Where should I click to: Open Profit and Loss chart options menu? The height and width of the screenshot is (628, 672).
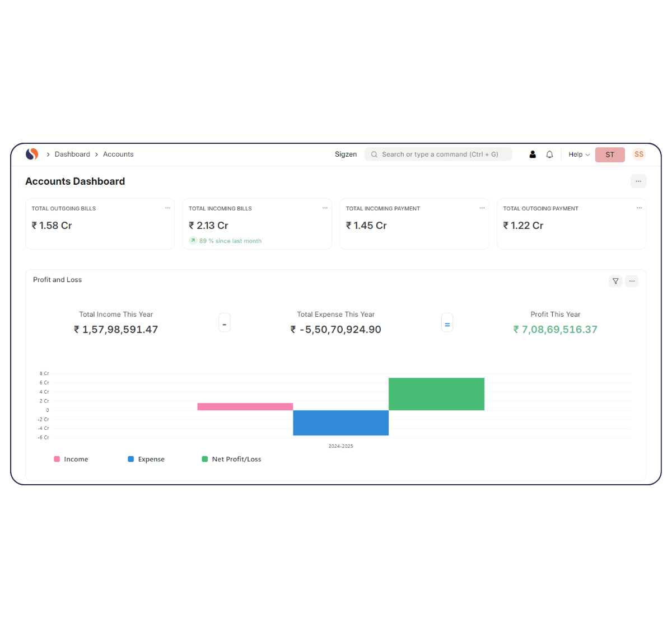pyautogui.click(x=632, y=281)
